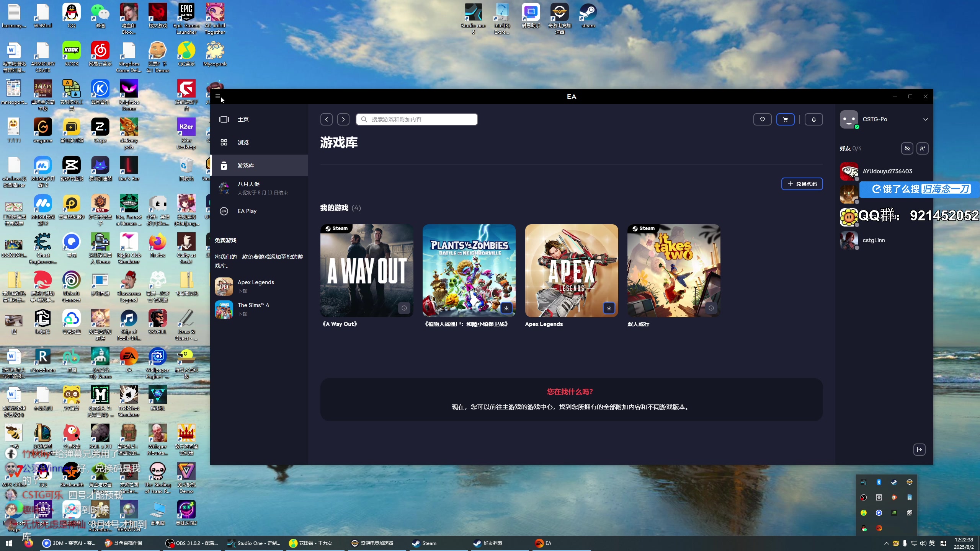Open the shopping cart icon

tap(786, 119)
